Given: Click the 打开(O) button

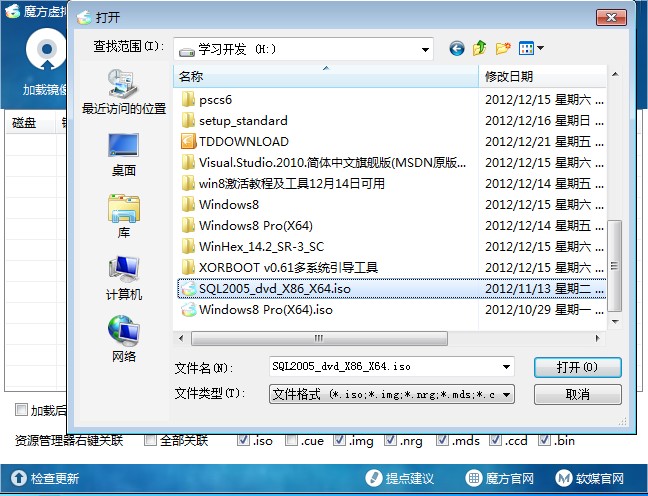Looking at the screenshot, I should coord(577,367).
